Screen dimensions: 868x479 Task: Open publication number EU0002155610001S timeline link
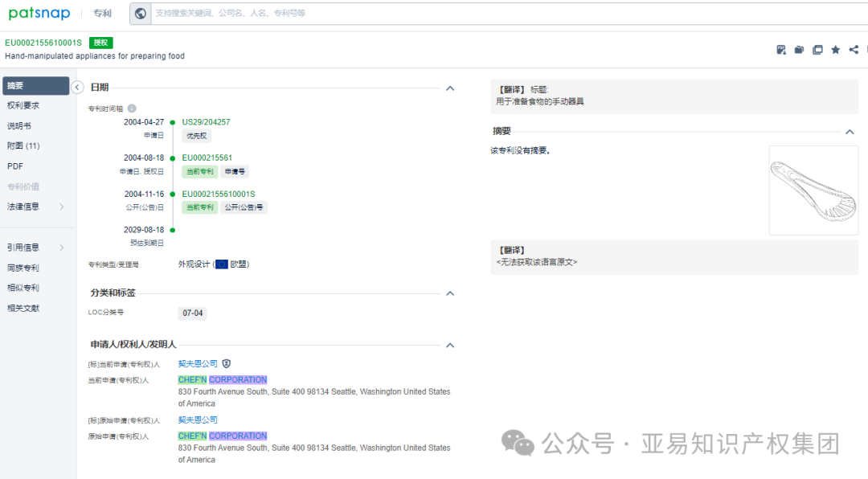[x=219, y=194]
